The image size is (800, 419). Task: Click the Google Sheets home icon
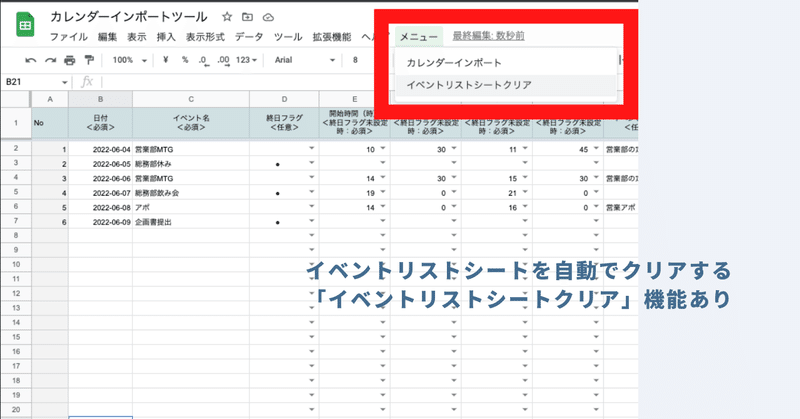[x=25, y=24]
